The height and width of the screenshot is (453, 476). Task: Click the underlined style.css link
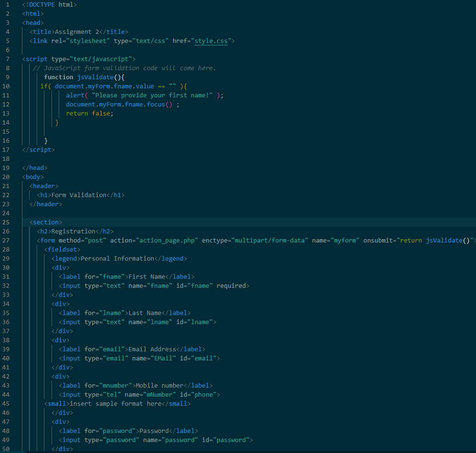coord(211,41)
